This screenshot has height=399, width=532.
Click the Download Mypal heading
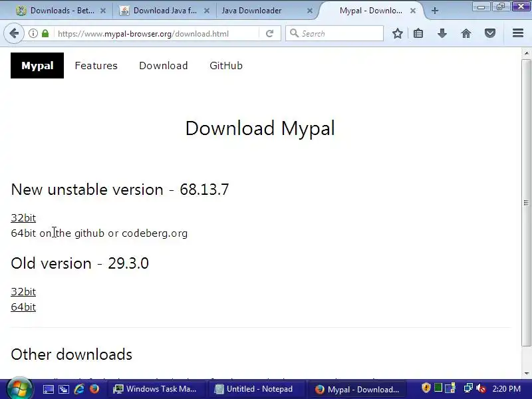coord(260,128)
